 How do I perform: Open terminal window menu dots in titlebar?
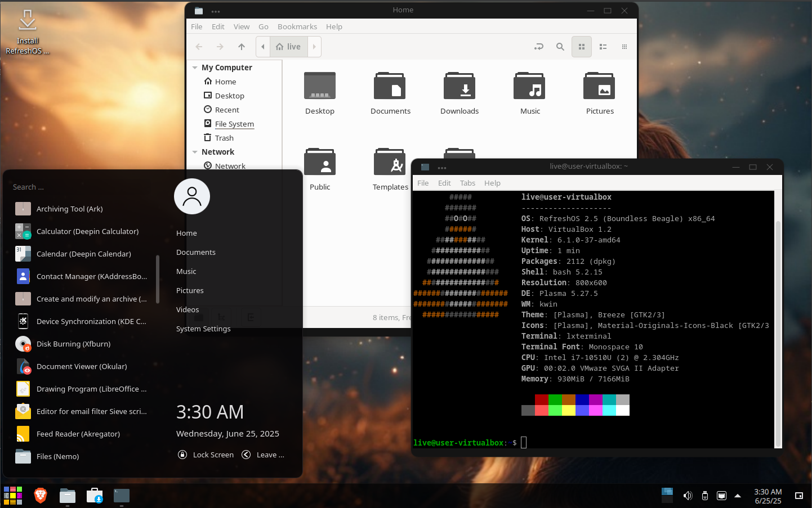442,168
